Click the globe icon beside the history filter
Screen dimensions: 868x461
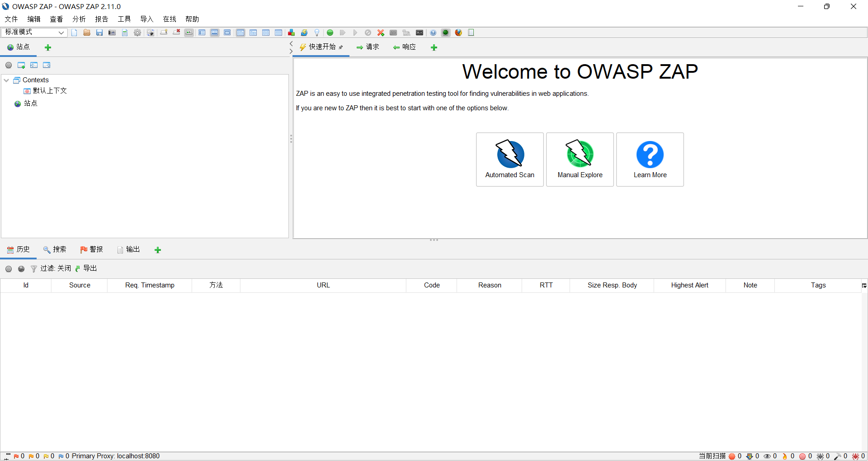point(21,269)
